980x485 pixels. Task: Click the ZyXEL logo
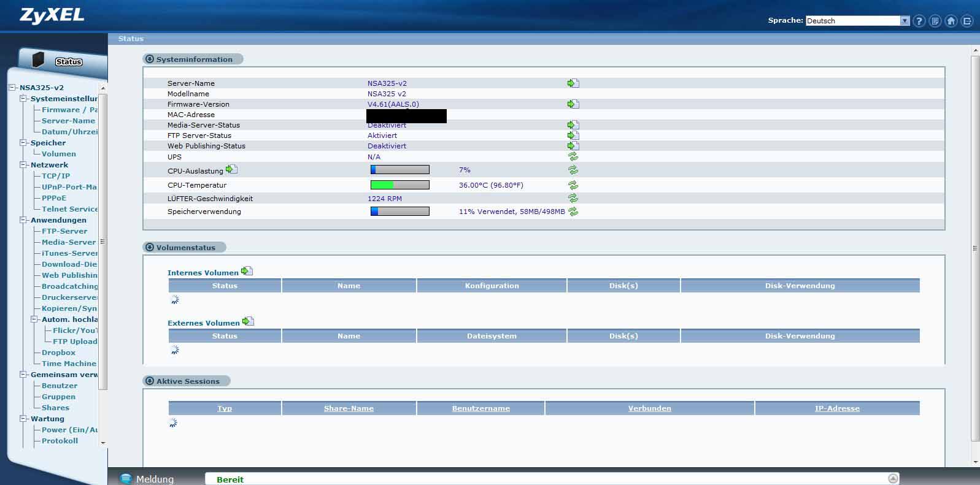pyautogui.click(x=52, y=16)
